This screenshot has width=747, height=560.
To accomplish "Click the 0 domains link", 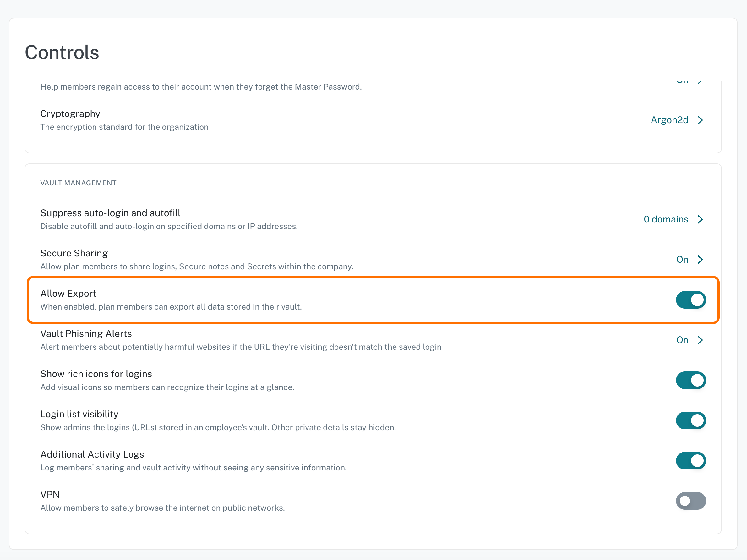I will [666, 220].
